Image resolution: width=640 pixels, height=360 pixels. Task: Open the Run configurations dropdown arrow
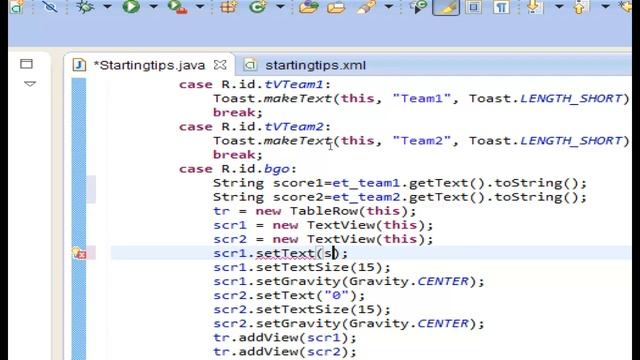(153, 7)
